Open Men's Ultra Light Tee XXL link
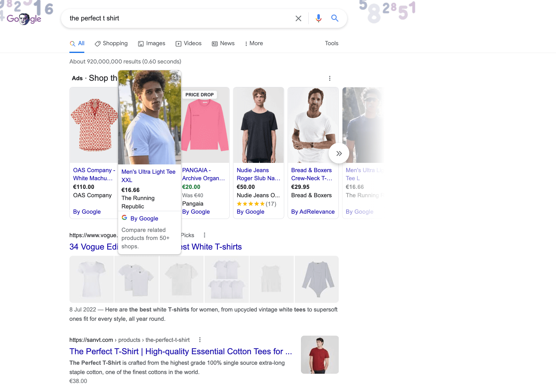 click(x=148, y=176)
